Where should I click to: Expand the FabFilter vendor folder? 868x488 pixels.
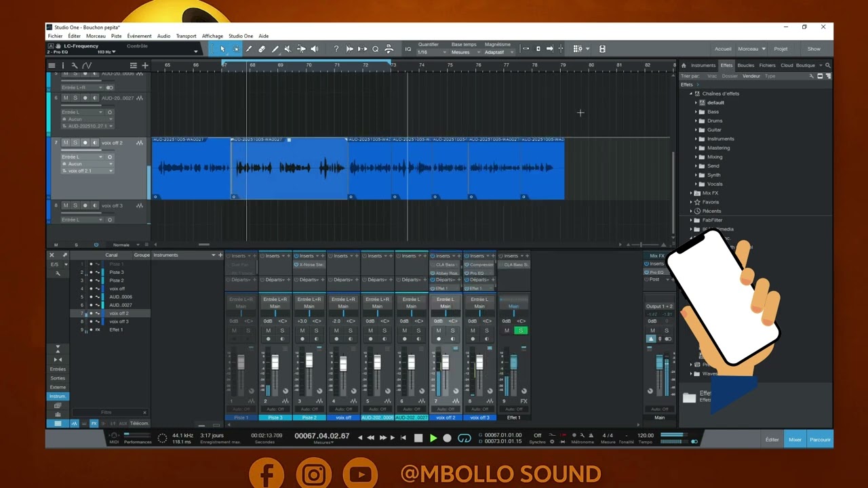pyautogui.click(x=690, y=220)
